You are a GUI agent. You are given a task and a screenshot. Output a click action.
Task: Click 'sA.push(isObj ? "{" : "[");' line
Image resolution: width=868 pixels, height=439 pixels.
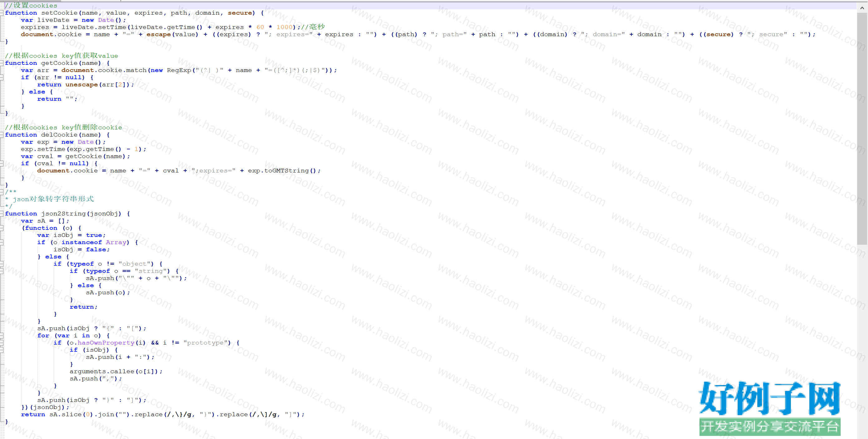pyautogui.click(x=92, y=328)
